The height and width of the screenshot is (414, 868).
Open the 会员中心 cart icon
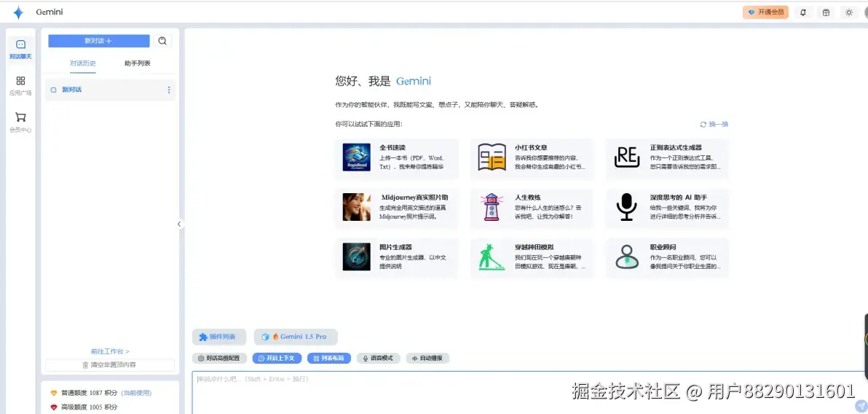click(20, 117)
